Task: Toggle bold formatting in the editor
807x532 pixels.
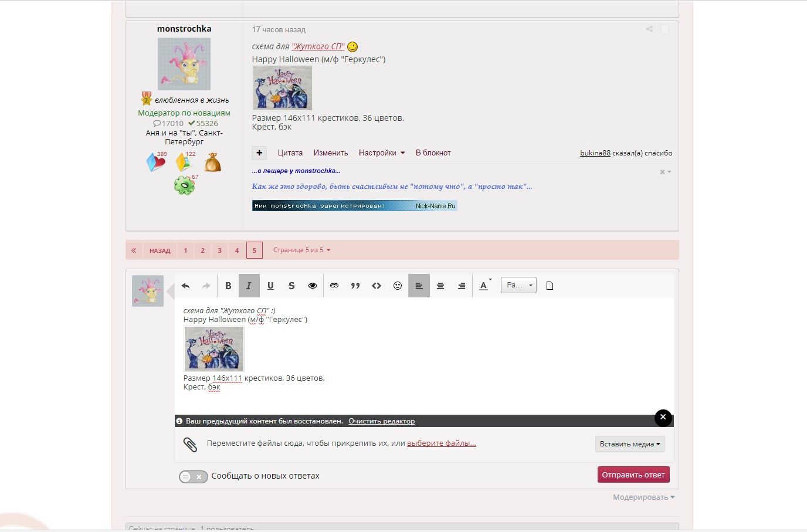Action: pos(228,286)
